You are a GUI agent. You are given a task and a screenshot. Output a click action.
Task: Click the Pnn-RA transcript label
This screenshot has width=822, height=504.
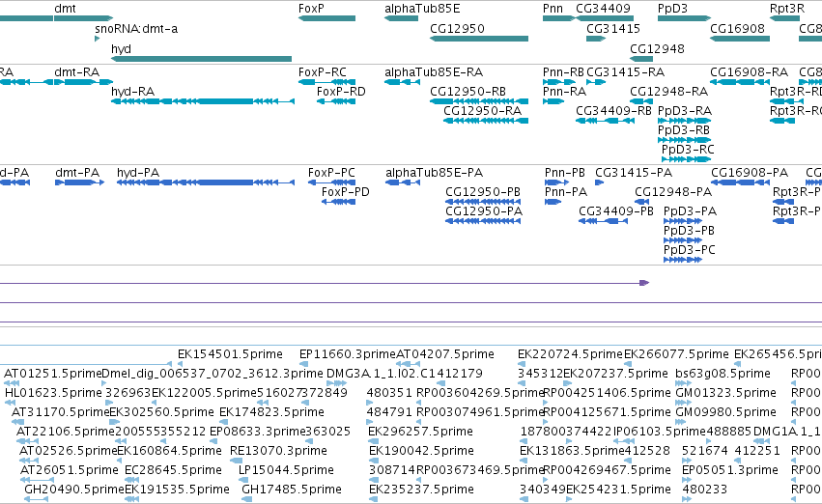coord(565,92)
